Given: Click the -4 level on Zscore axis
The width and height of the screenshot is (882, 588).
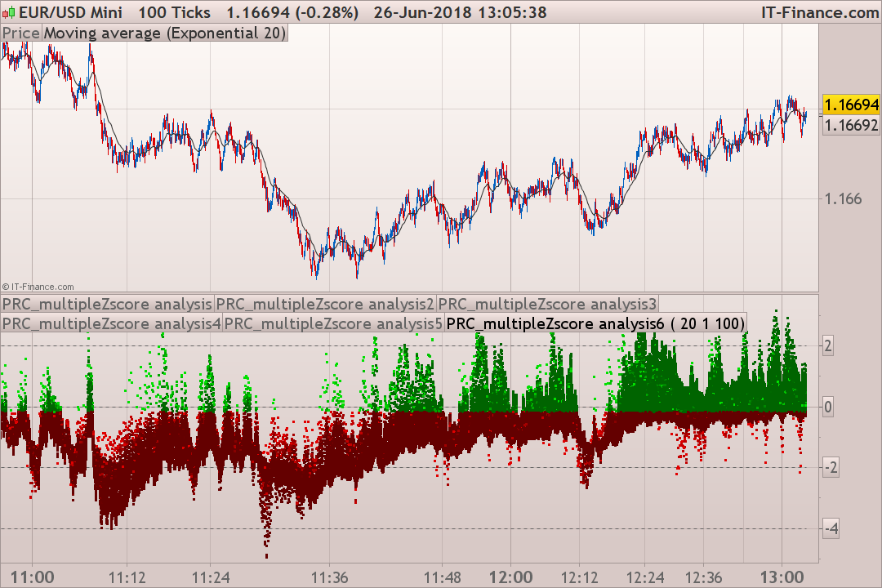Looking at the screenshot, I should click(x=831, y=528).
